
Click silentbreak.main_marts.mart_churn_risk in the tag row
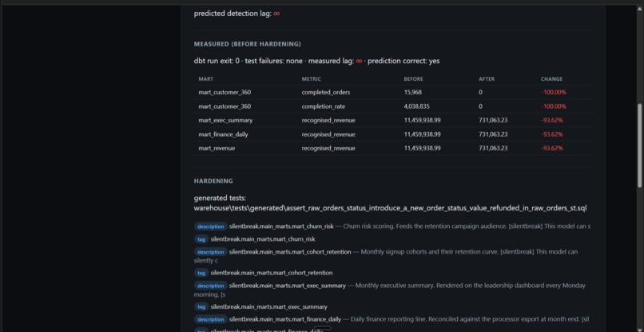tap(263, 239)
